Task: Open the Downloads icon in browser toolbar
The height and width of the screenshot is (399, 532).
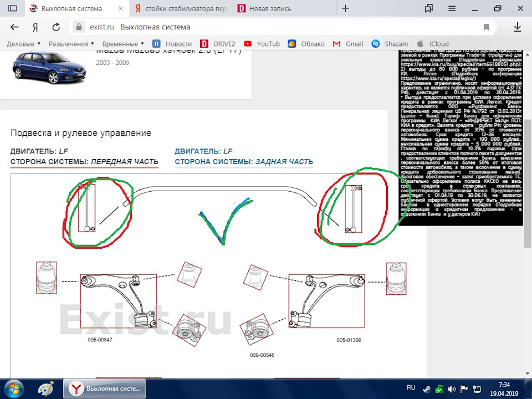Action: 516,26
